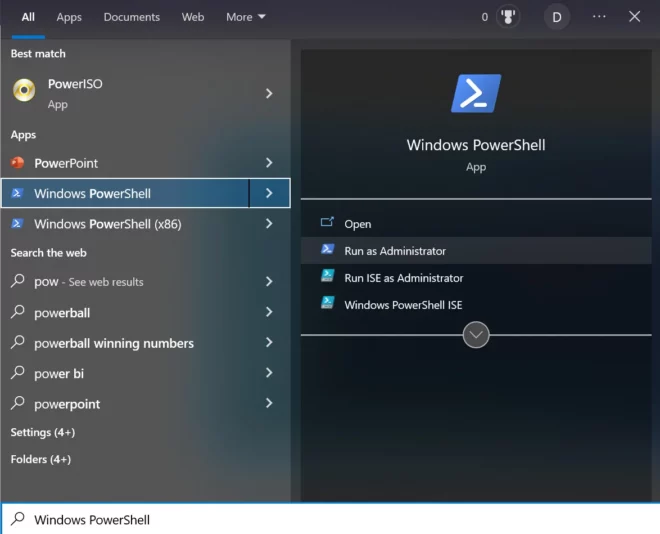The image size is (660, 534).
Task: Open the Folders (4+) group
Action: [41, 459]
